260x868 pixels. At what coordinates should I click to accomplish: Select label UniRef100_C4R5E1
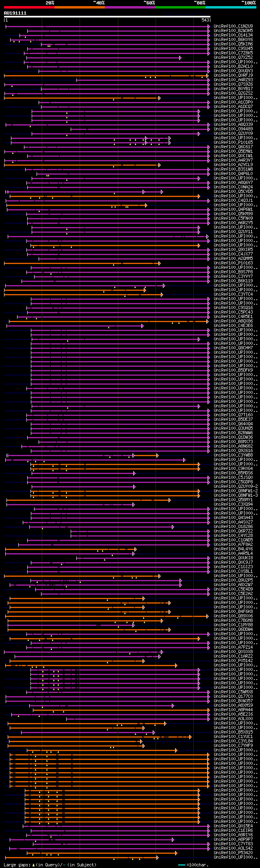(233, 316)
